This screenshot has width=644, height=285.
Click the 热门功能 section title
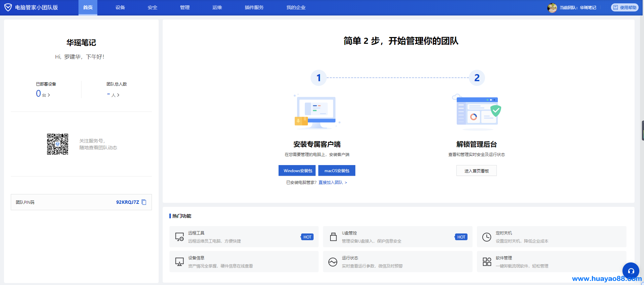click(182, 216)
